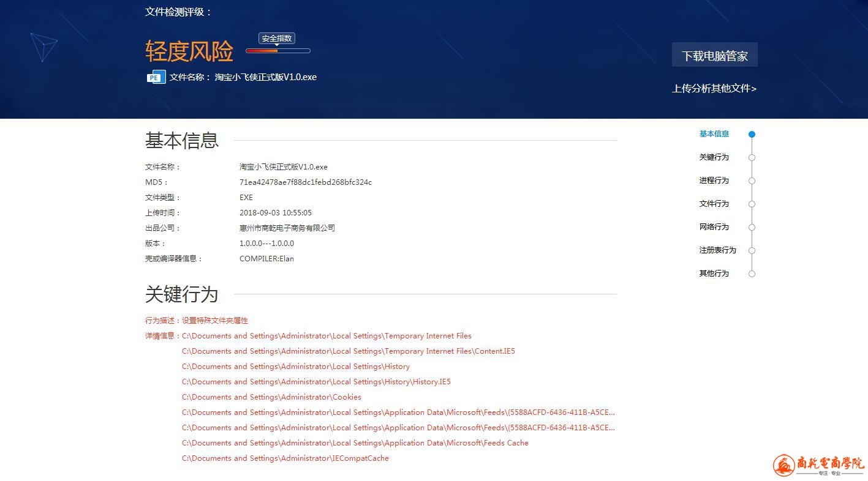The height and width of the screenshot is (481, 868).
Task: Click the blue triangle logo icon
Action: [43, 47]
